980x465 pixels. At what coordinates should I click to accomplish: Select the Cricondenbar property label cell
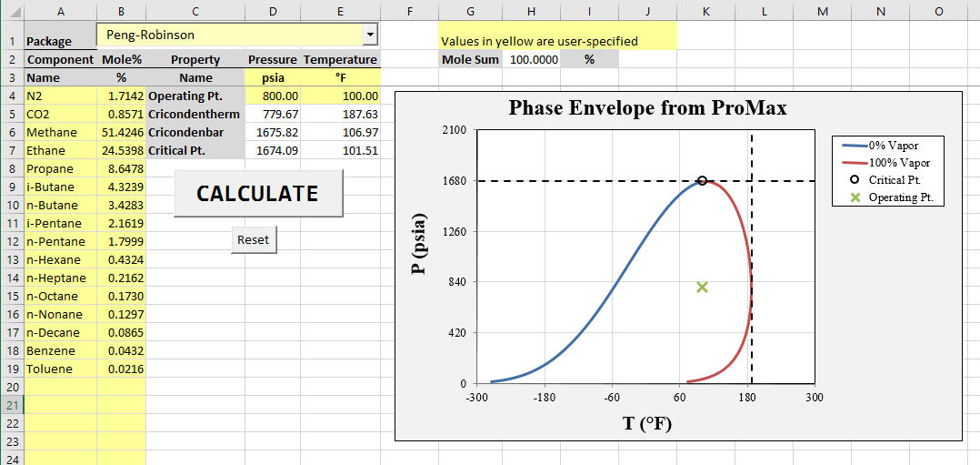pos(195,133)
